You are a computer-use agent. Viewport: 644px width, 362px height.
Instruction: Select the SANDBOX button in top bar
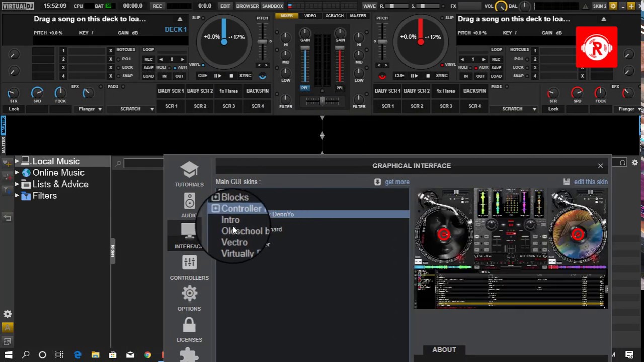click(x=273, y=6)
